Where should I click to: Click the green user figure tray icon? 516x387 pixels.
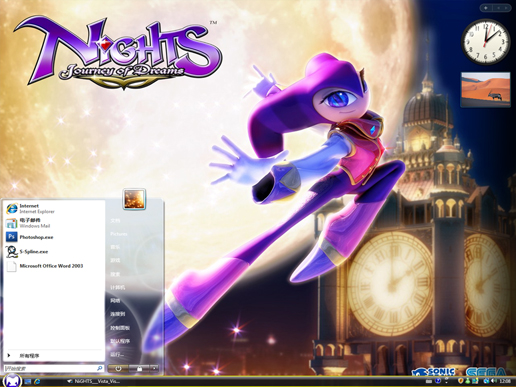click(x=468, y=381)
